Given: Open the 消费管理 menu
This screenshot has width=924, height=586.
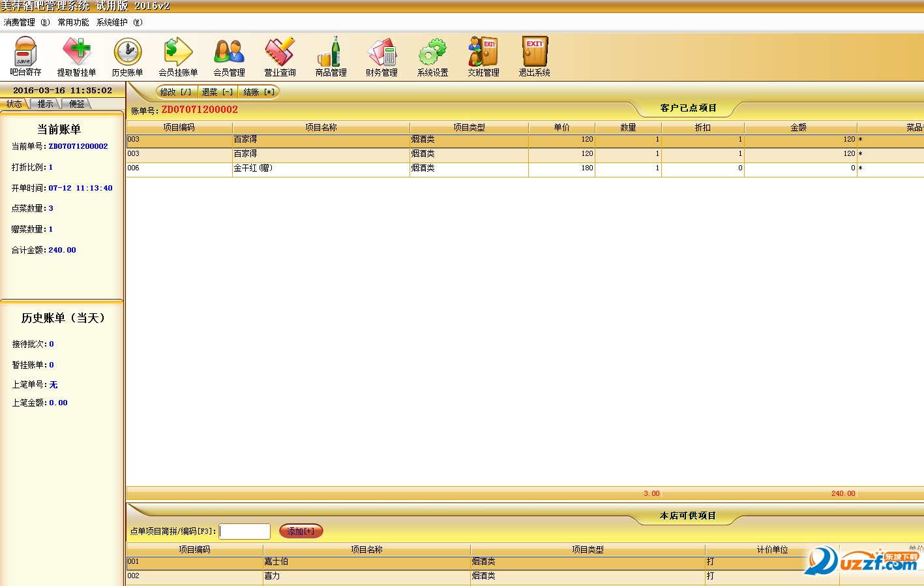Looking at the screenshot, I should tap(26, 22).
